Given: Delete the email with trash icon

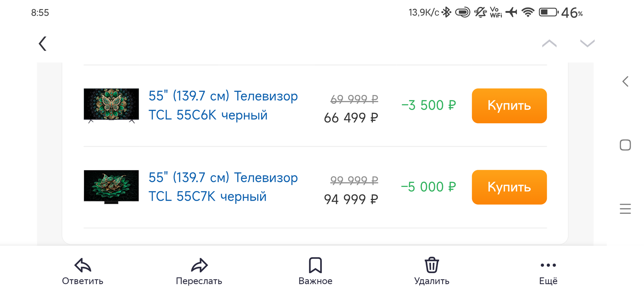Looking at the screenshot, I should [x=432, y=265].
